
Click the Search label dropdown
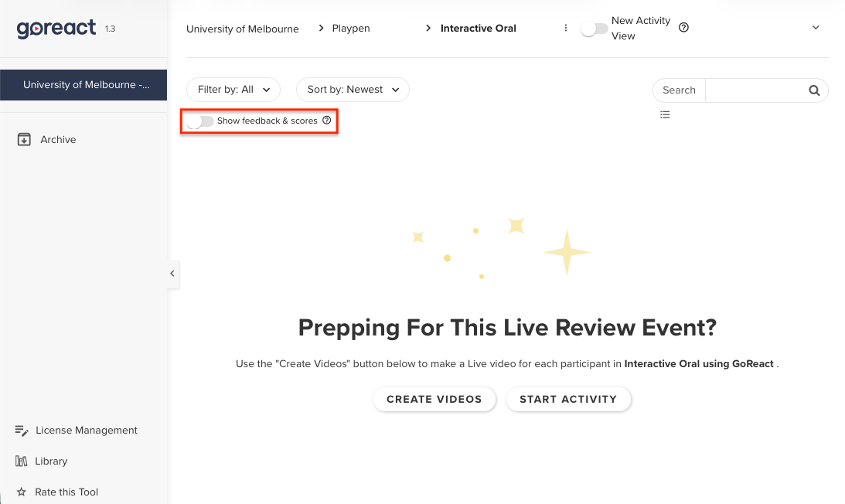(x=679, y=90)
